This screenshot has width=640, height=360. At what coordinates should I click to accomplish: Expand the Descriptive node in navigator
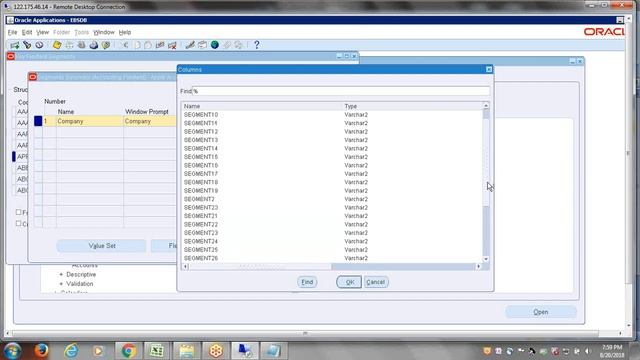pos(61,275)
